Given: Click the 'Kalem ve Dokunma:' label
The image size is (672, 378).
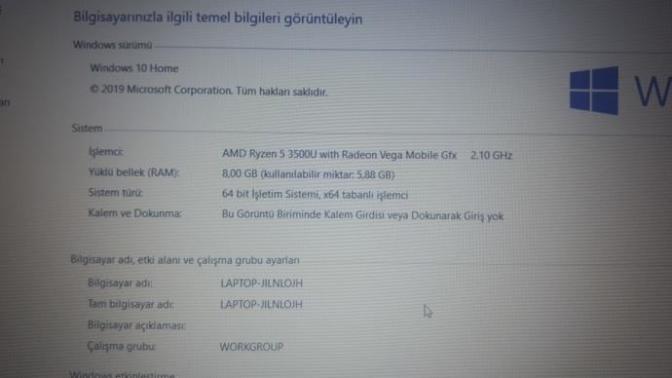Looking at the screenshot, I should 135,213.
